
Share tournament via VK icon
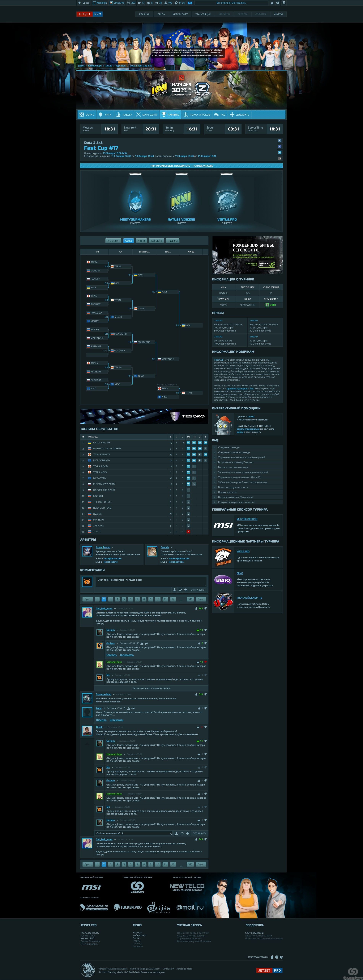pos(280,140)
